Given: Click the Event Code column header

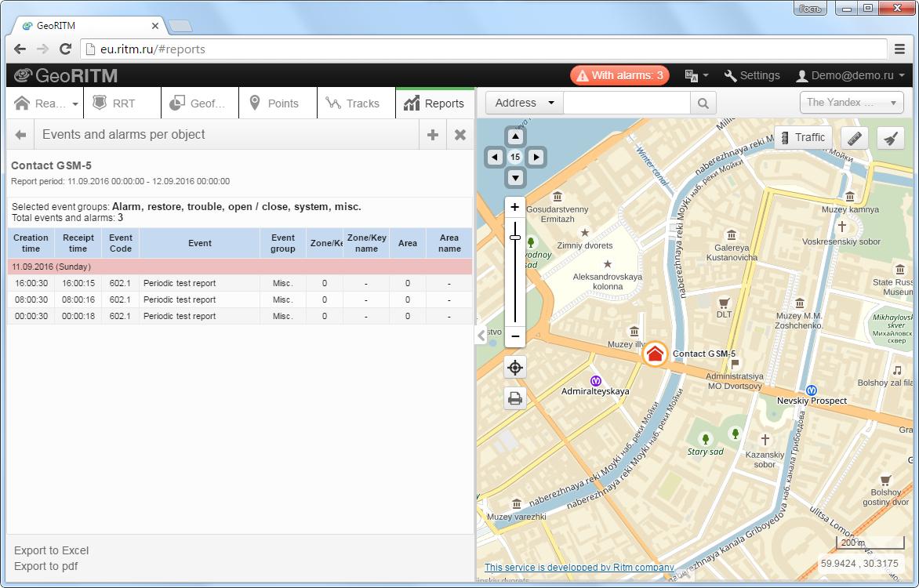Looking at the screenshot, I should click(x=121, y=243).
